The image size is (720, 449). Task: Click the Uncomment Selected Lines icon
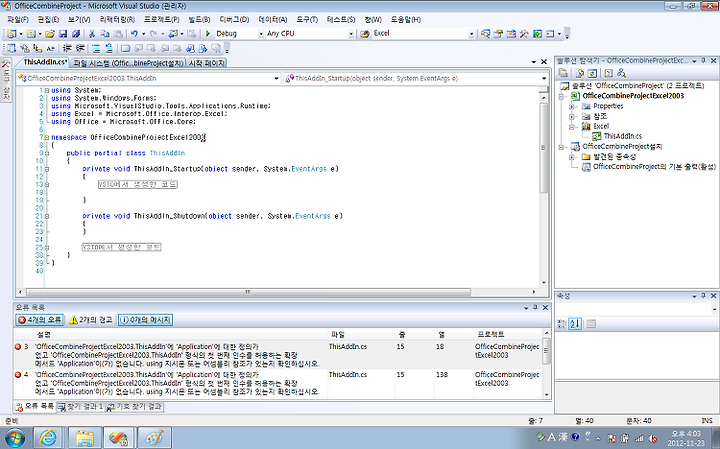(109, 48)
